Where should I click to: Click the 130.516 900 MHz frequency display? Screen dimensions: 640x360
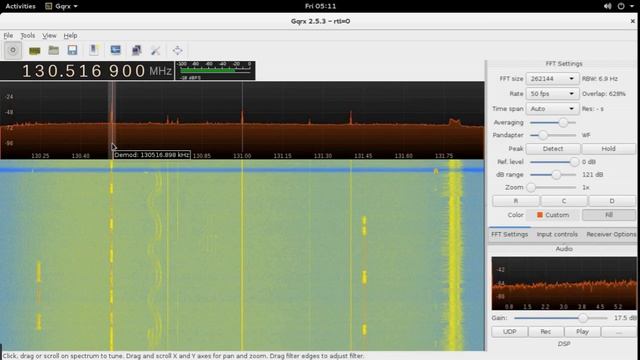[87, 71]
